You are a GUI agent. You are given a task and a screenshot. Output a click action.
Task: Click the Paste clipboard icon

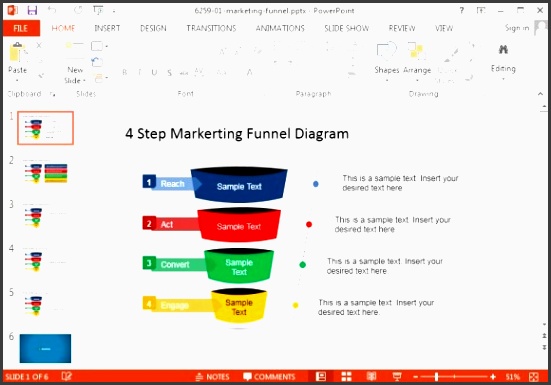pyautogui.click(x=17, y=52)
